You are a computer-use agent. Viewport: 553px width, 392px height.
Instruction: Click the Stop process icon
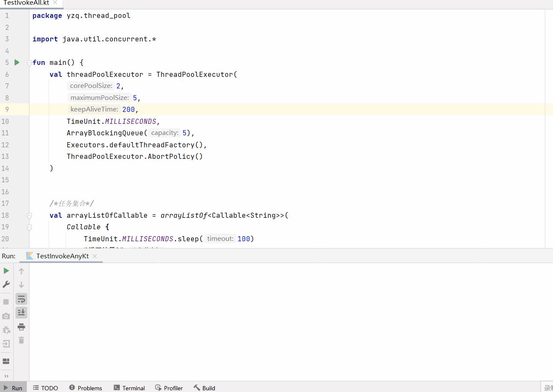6,302
